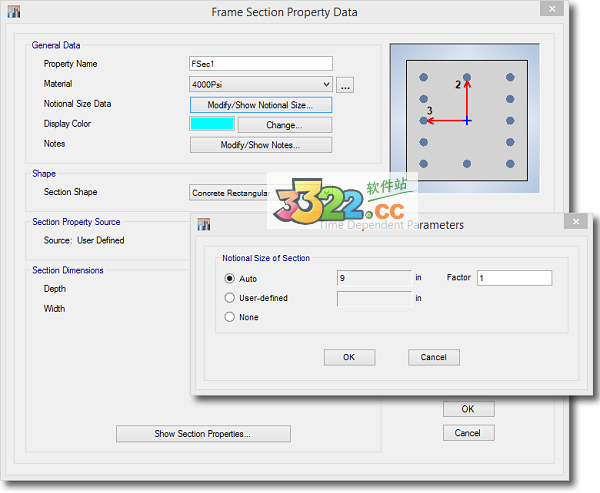Close the Time Dependent Parameters dialog
Viewport: 600px width, 493px height.
[x=575, y=223]
